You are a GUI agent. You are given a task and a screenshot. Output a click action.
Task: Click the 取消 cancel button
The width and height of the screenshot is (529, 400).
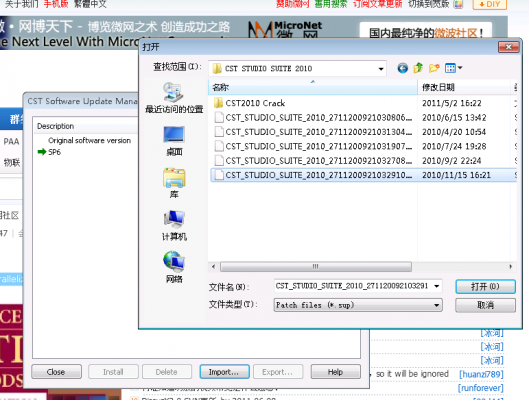(485, 305)
